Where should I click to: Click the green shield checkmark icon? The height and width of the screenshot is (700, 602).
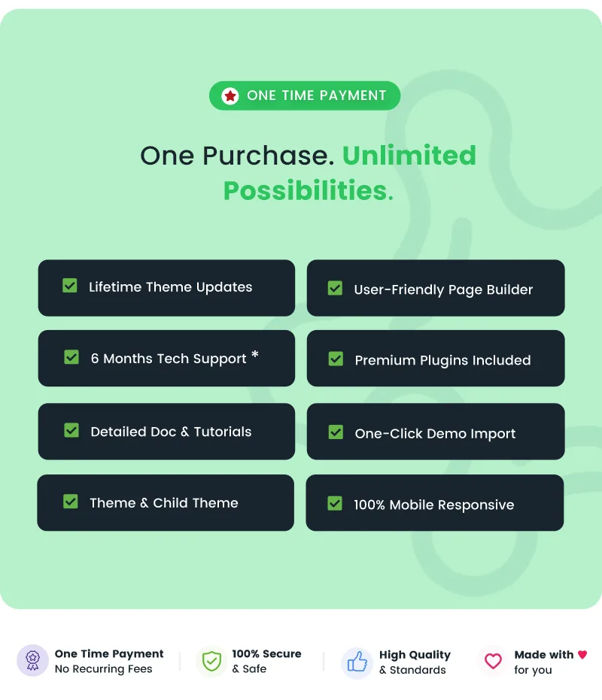coord(211,661)
